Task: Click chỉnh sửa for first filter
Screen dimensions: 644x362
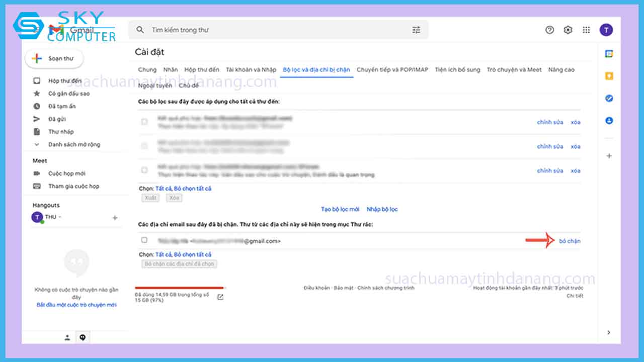Action: click(550, 122)
